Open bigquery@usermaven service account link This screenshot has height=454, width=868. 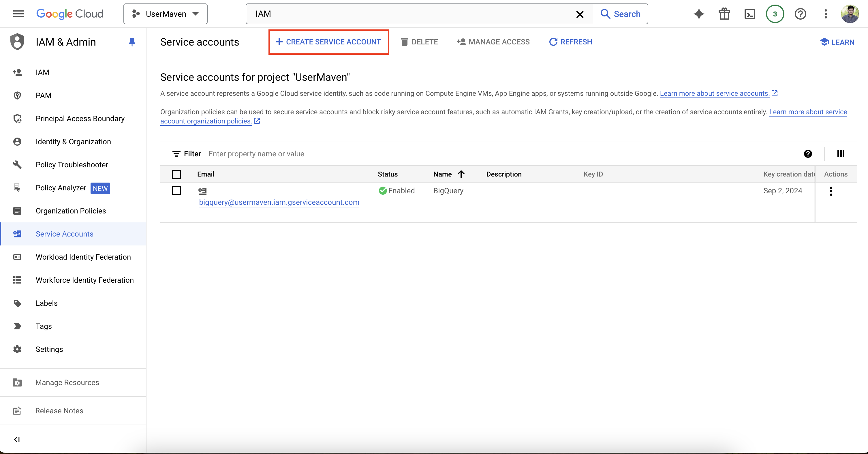point(279,202)
